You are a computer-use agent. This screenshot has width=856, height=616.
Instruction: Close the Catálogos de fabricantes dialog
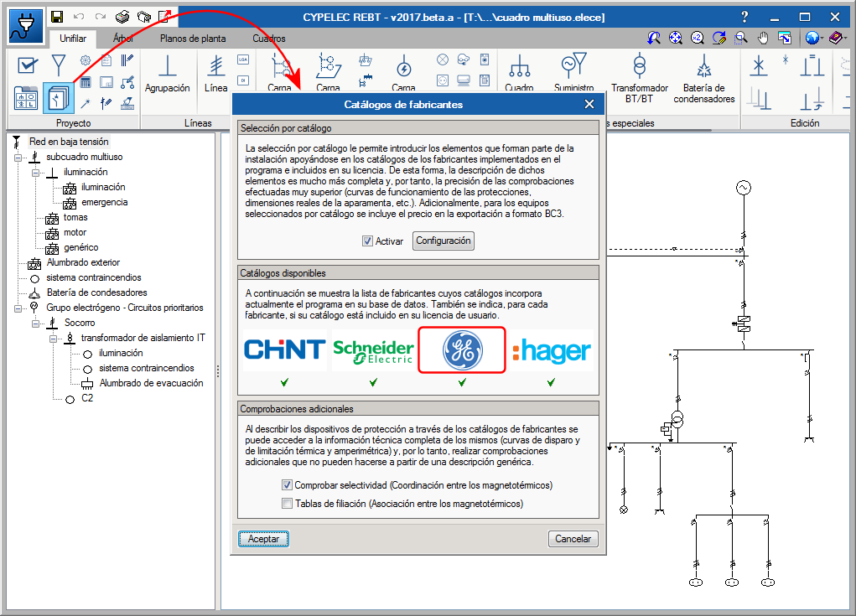tap(589, 104)
